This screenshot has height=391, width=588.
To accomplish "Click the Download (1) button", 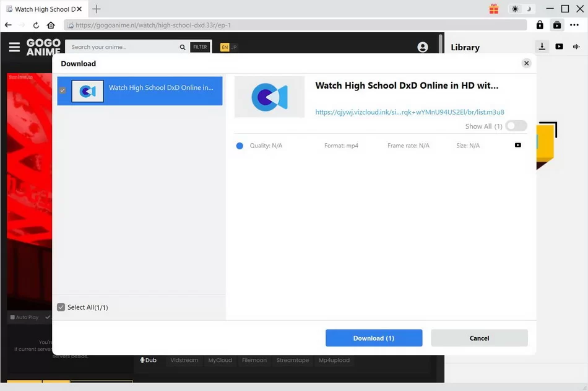I will (374, 338).
